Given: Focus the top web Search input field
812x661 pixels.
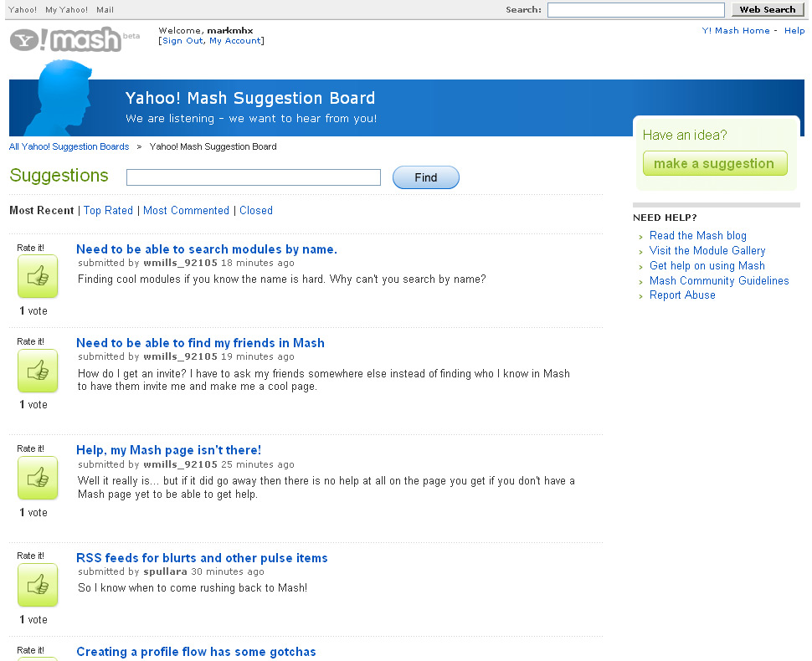Looking at the screenshot, I should pyautogui.click(x=636, y=10).
